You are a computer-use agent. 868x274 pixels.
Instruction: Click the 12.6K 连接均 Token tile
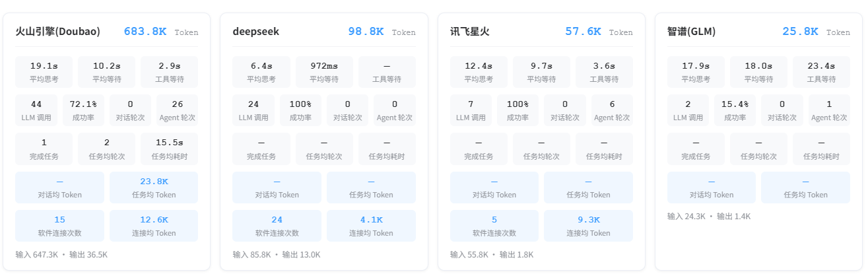coord(154,226)
